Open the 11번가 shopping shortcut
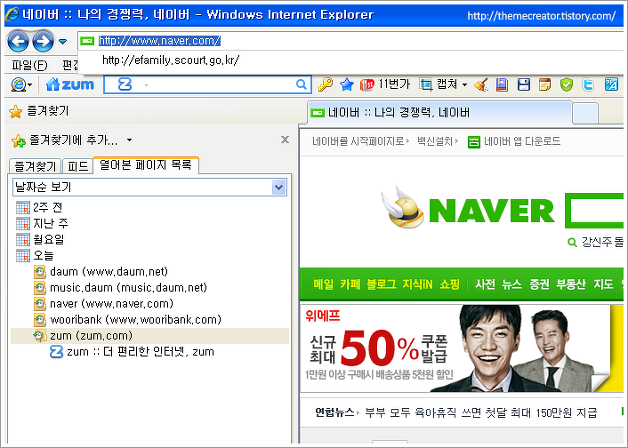Image resolution: width=628 pixels, height=448 pixels. (384, 84)
